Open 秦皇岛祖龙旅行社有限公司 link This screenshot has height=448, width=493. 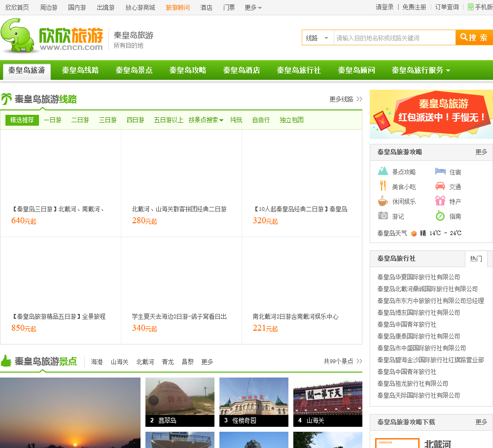tap(413, 383)
